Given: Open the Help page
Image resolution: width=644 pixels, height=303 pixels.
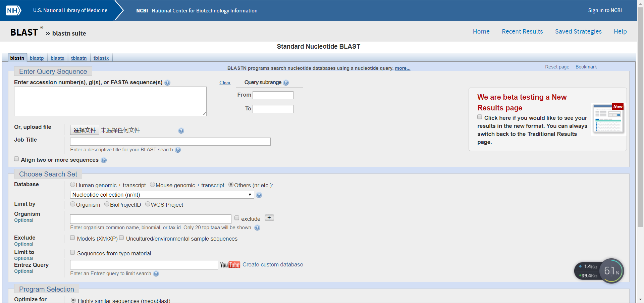Looking at the screenshot, I should pos(620,32).
